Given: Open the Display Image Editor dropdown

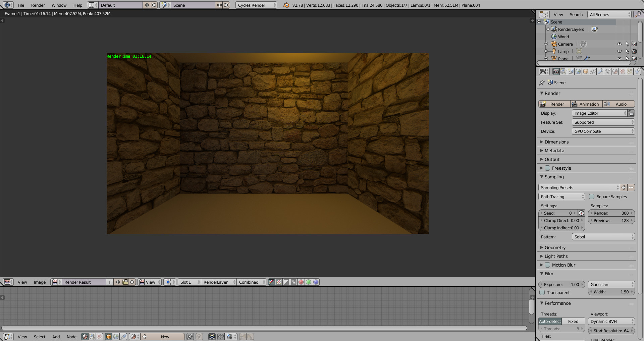Looking at the screenshot, I should [599, 113].
